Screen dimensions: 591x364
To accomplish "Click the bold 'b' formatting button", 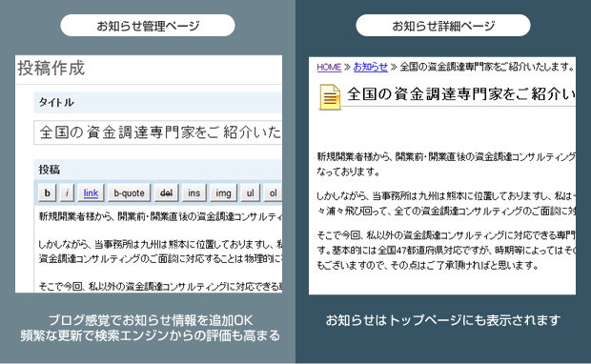I will pyautogui.click(x=47, y=192).
